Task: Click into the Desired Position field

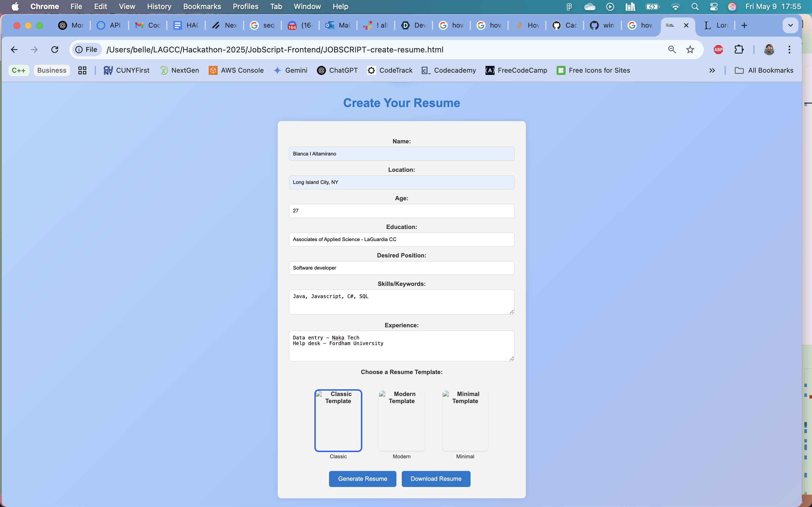Action: click(401, 268)
